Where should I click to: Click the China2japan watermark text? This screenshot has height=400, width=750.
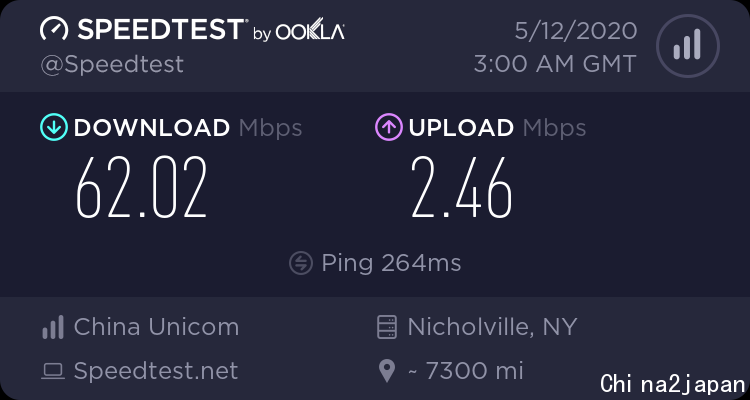(673, 384)
